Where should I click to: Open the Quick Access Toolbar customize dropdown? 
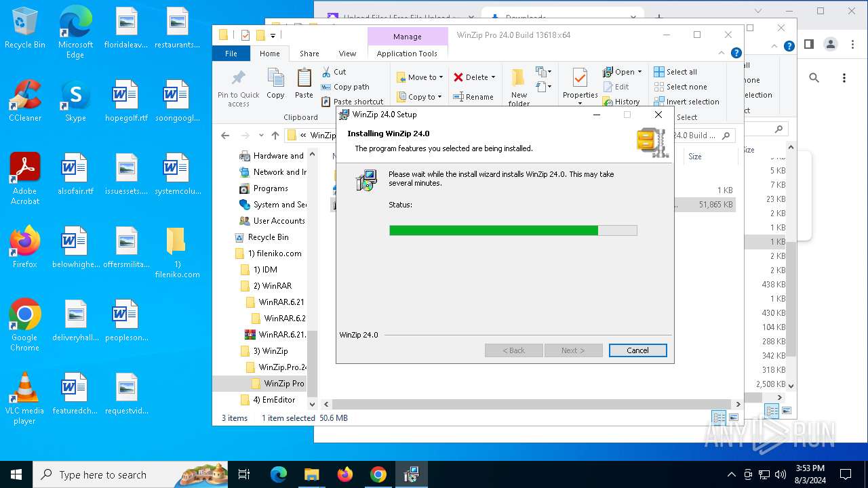[x=273, y=35]
